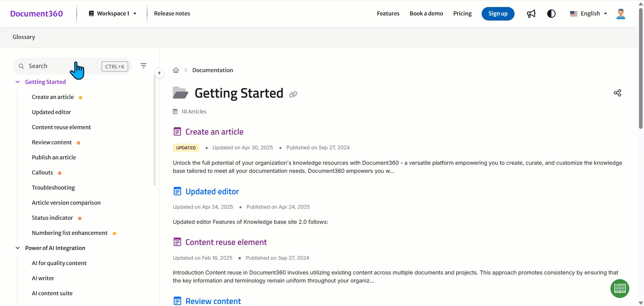Open Release notes in the header
Screen dimensions: 644x306
[x=172, y=13]
